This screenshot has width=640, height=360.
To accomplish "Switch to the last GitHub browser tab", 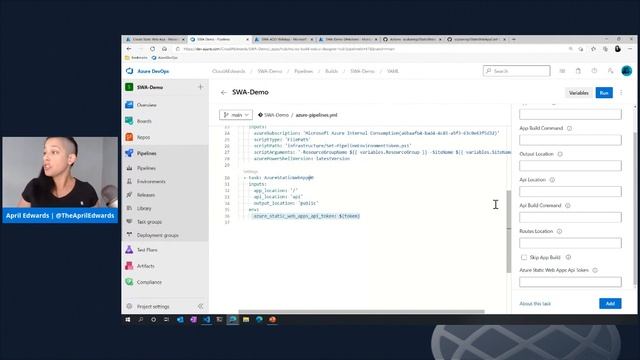I will point(476,39).
